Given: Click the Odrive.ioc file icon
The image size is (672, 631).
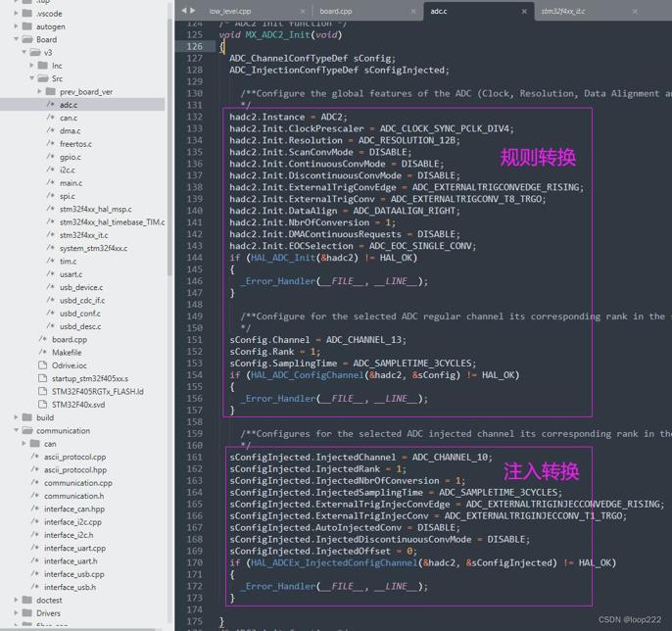Looking at the screenshot, I should (x=42, y=365).
